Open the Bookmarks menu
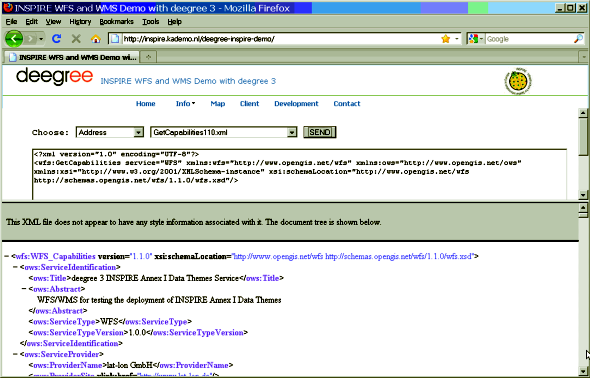The image size is (590, 378). pyautogui.click(x=116, y=22)
